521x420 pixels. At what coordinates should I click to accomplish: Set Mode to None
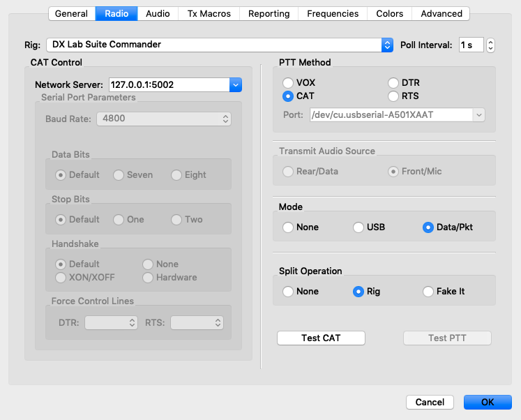pyautogui.click(x=288, y=227)
